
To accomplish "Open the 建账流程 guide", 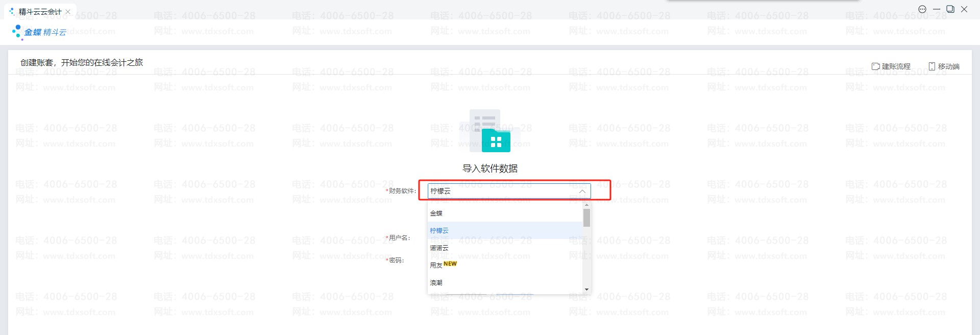I will (x=891, y=66).
